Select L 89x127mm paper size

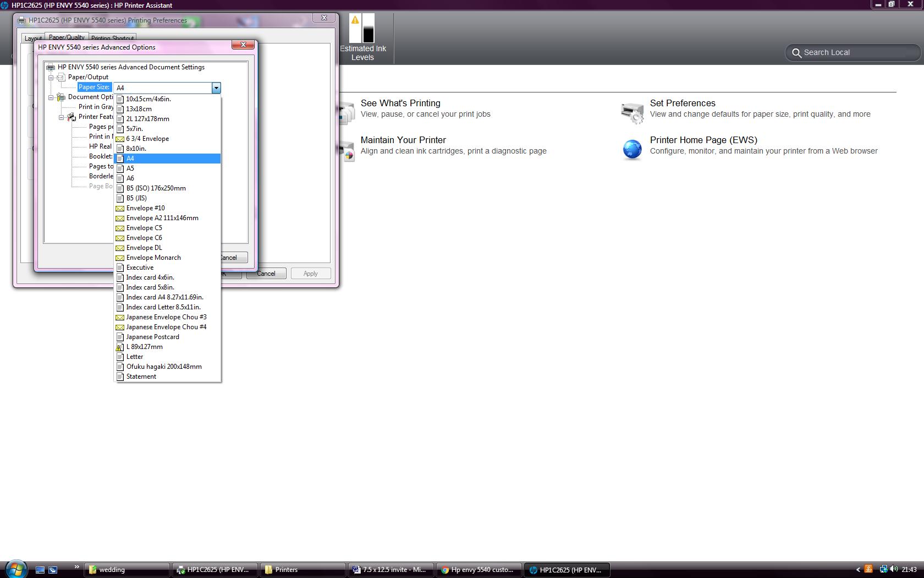pyautogui.click(x=167, y=347)
